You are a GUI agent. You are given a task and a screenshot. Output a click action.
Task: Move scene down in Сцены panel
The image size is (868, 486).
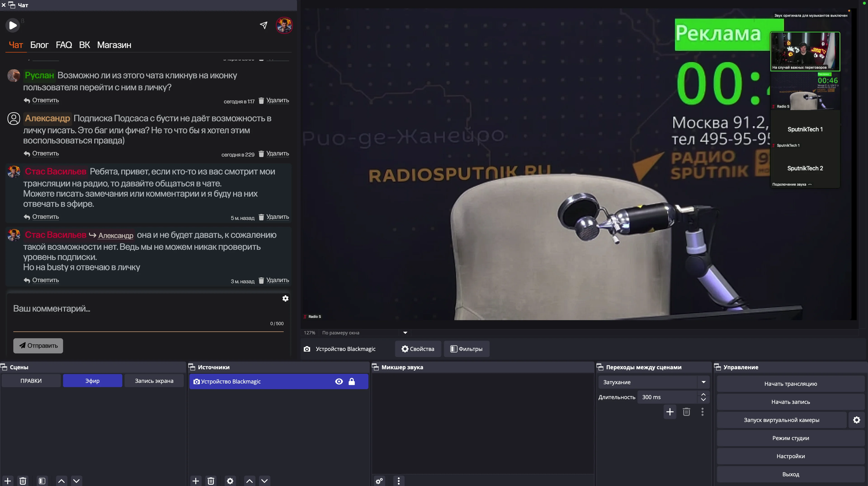click(x=76, y=481)
